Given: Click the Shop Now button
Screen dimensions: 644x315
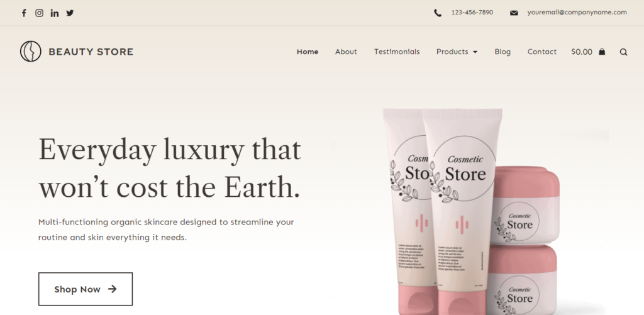Looking at the screenshot, I should (86, 289).
